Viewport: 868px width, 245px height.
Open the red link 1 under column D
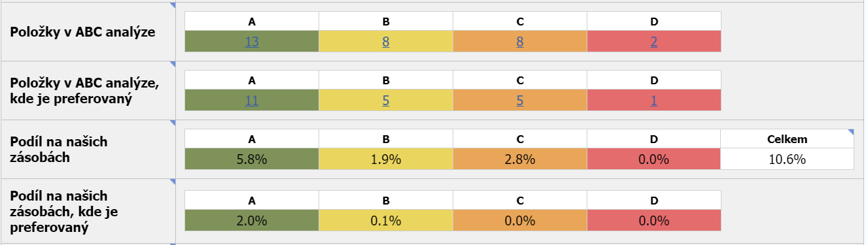click(x=654, y=101)
